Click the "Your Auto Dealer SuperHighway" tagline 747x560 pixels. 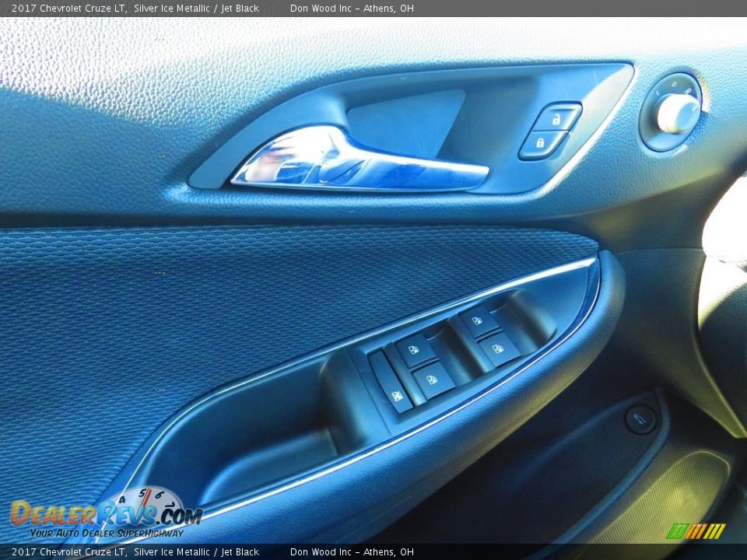107,533
